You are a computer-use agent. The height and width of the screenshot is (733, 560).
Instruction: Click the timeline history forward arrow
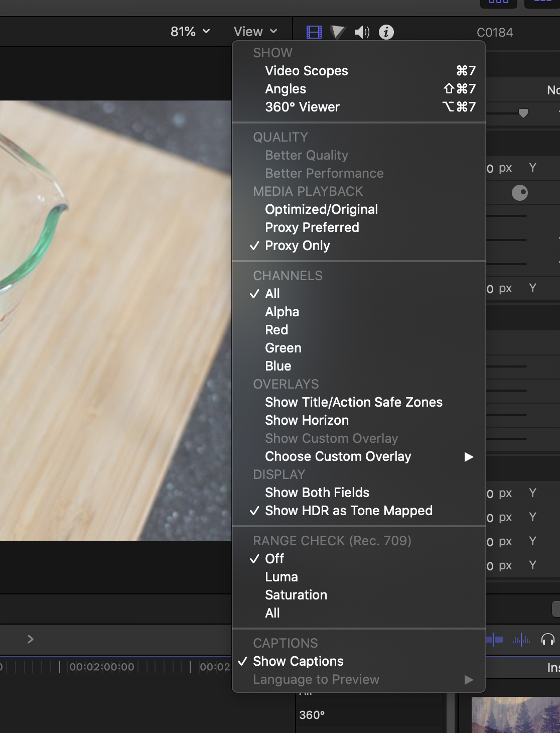[x=31, y=639]
